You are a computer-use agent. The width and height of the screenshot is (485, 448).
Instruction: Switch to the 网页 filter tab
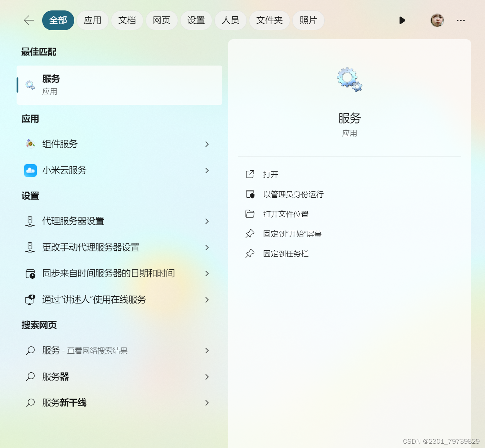(x=162, y=20)
